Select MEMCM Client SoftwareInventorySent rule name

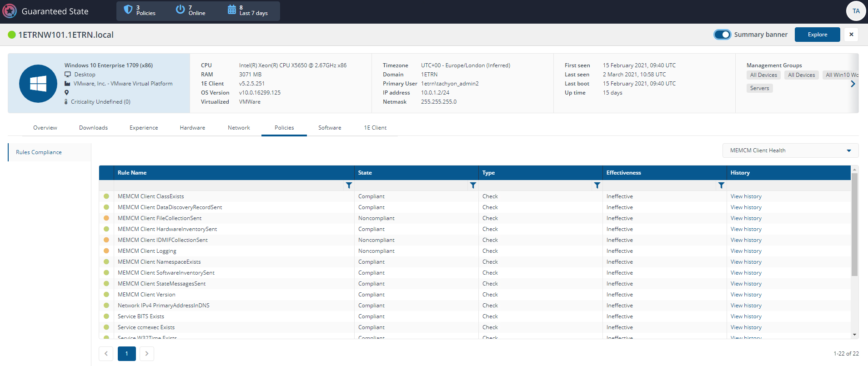click(166, 273)
